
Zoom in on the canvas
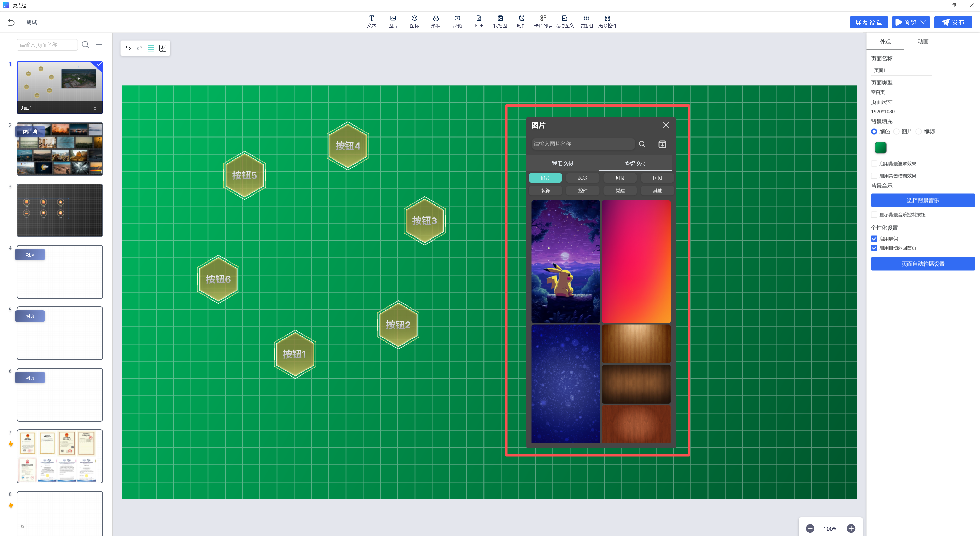[851, 528]
